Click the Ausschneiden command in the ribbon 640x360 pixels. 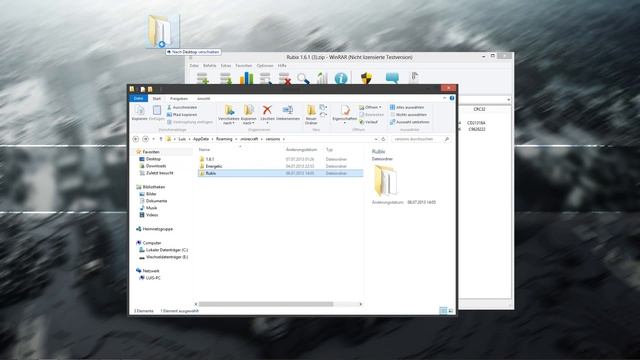tap(182, 107)
